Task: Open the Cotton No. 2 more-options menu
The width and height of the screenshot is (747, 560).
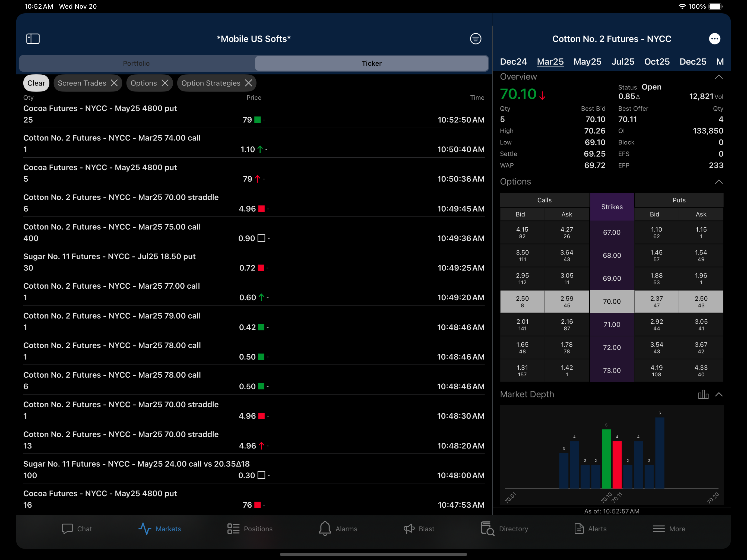Action: pos(714,39)
